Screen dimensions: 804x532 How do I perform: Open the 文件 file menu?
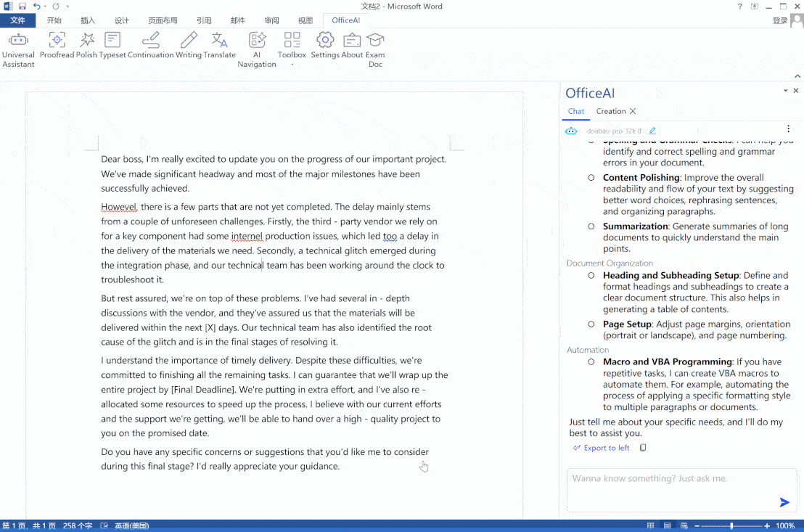point(17,20)
